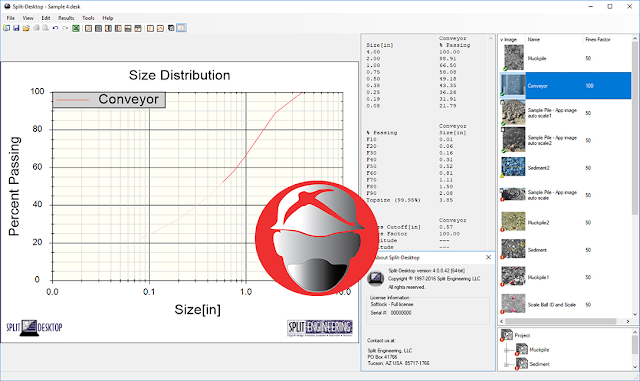Click the green Excel export icon
Viewport: 640px width, 381px height.
click(76, 28)
